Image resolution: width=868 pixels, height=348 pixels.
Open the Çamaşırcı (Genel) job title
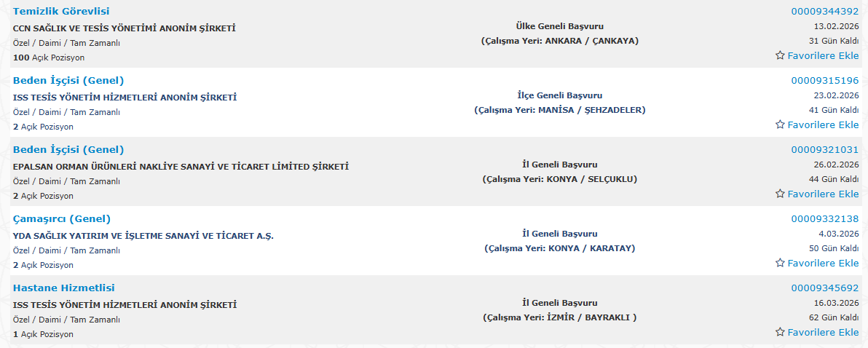click(x=62, y=219)
